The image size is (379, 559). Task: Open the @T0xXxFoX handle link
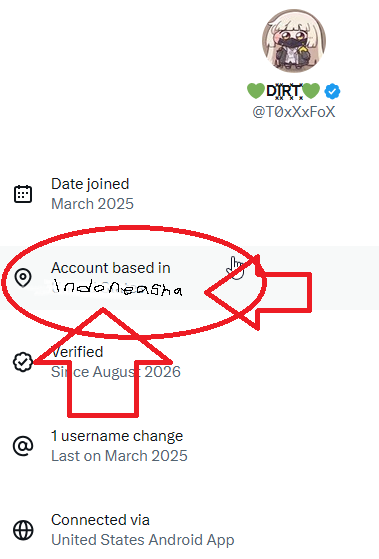294,112
